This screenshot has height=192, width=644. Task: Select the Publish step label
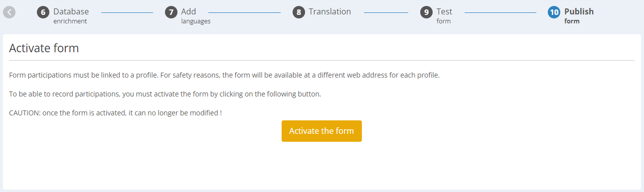click(579, 11)
